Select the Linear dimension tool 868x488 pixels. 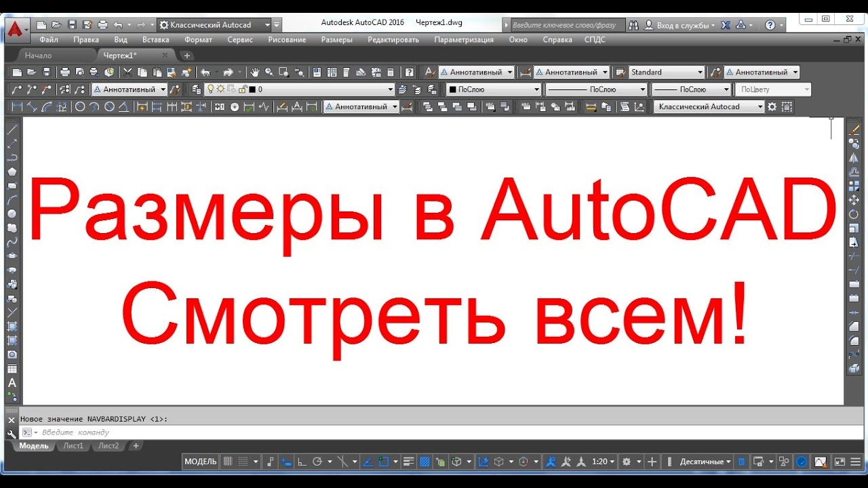(17, 106)
